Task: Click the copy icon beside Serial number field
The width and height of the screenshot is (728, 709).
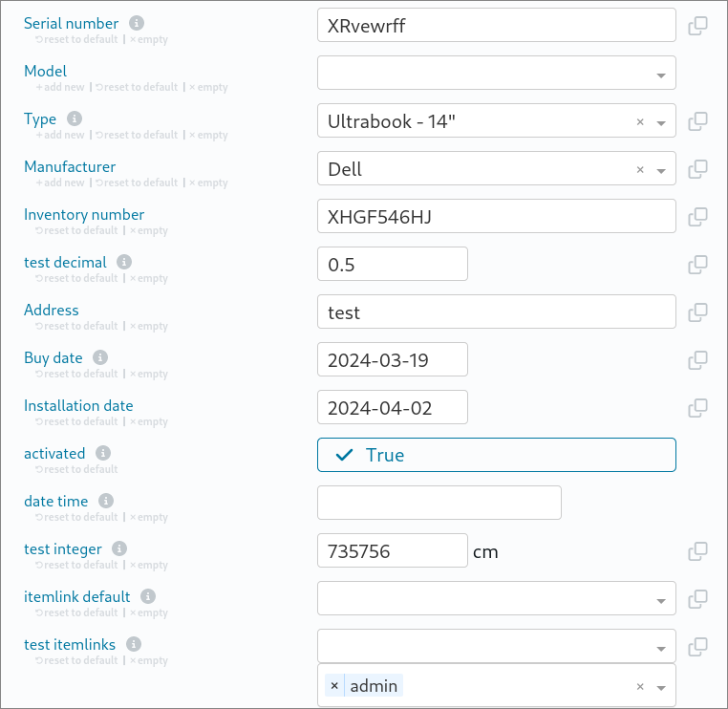Action: (697, 26)
